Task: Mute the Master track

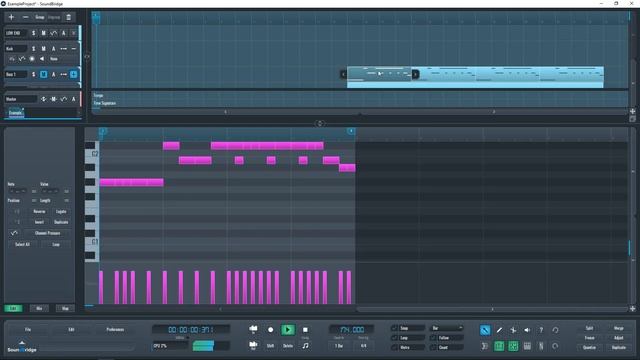Action: pyautogui.click(x=53, y=99)
